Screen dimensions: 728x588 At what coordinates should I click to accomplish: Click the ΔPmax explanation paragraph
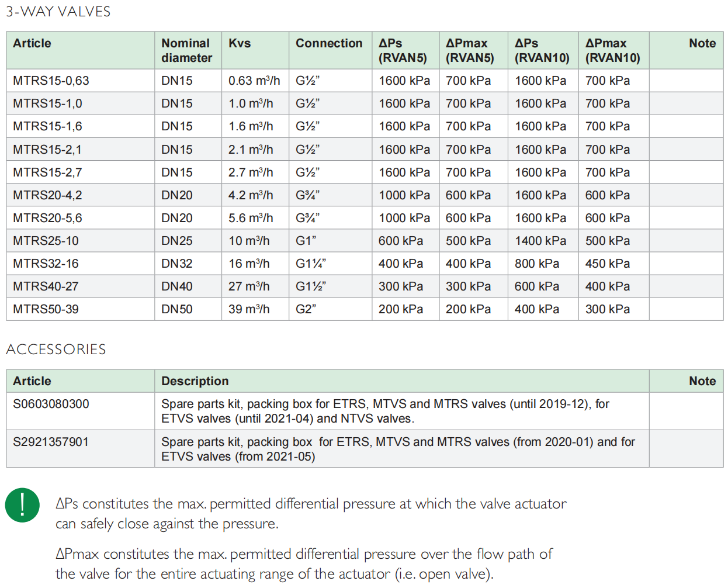[304, 563]
